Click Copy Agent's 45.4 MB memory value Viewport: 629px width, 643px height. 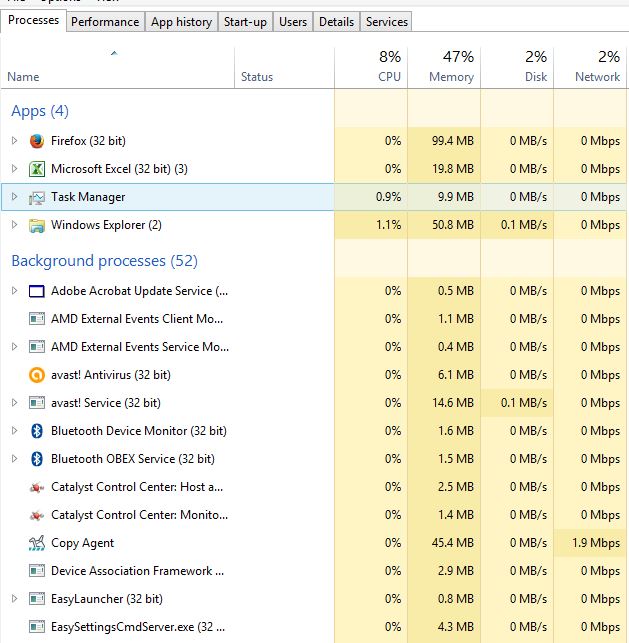pyautogui.click(x=453, y=543)
